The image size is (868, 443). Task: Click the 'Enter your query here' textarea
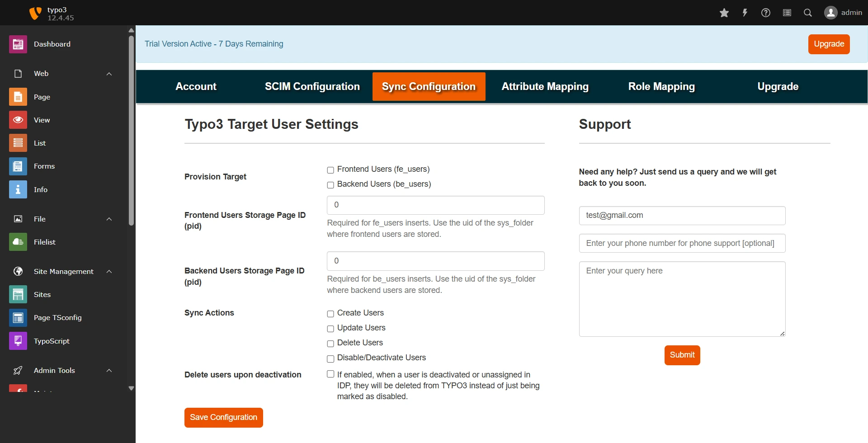[x=682, y=299]
